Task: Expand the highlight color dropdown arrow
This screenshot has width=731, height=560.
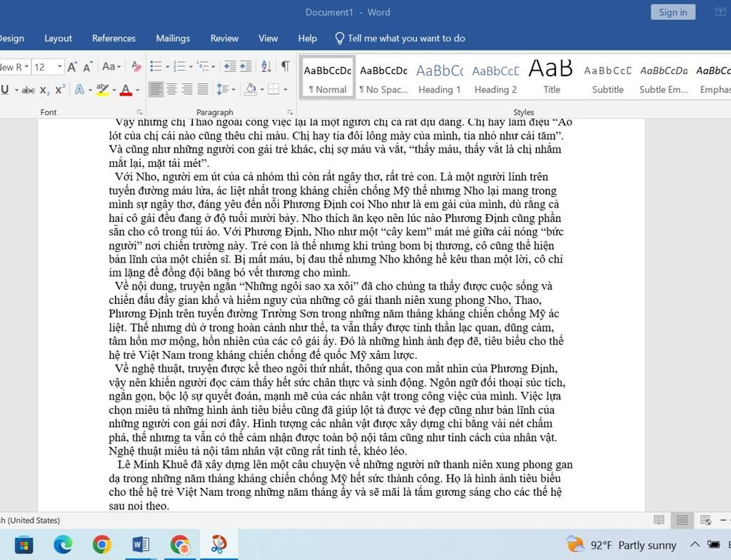Action: point(114,90)
